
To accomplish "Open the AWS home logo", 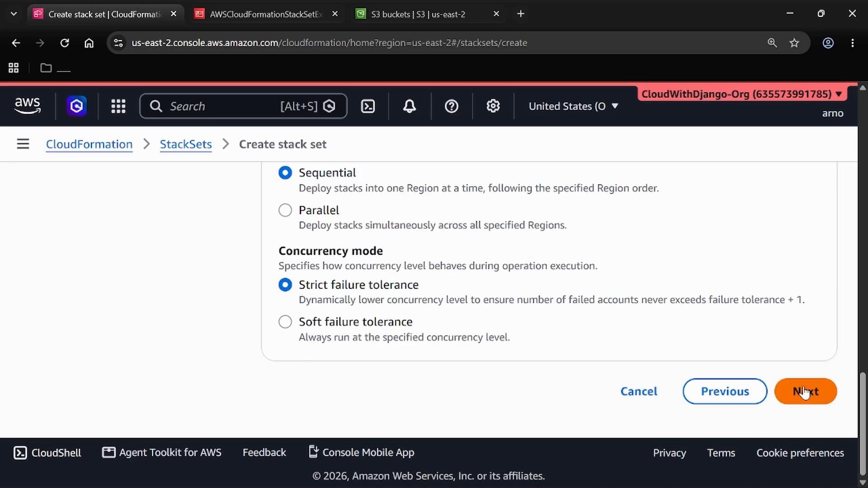I will (x=28, y=106).
